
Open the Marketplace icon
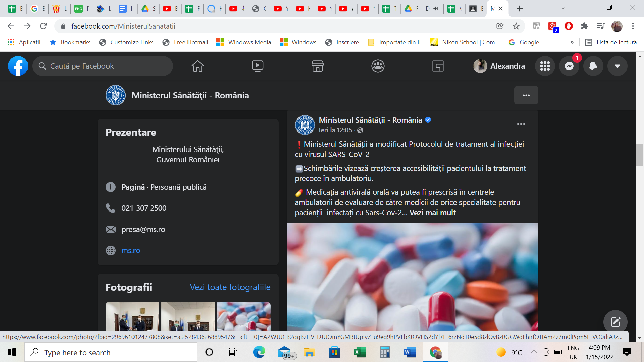[318, 66]
